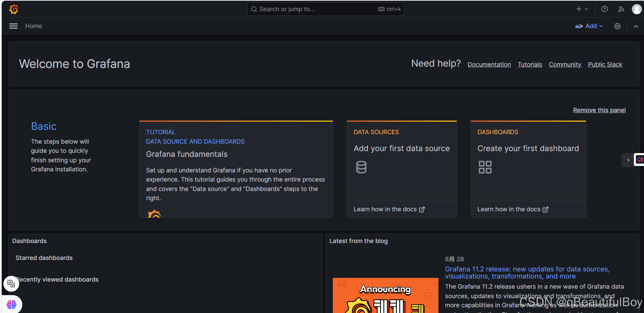The image size is (644, 313).
Task: Click the external link icon in Dashboards docs
Action: pos(545,210)
